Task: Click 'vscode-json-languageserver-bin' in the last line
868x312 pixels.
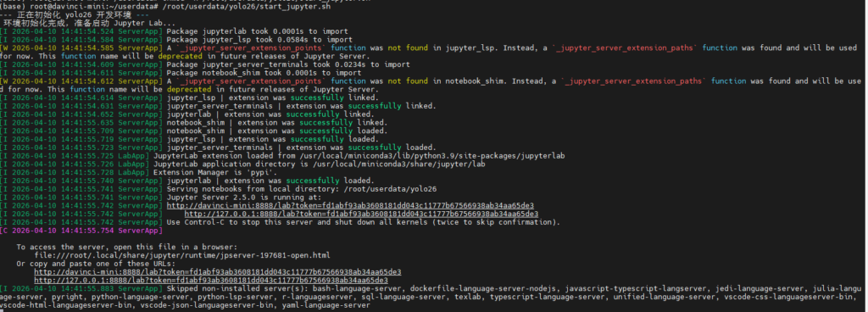Action: tap(207, 305)
